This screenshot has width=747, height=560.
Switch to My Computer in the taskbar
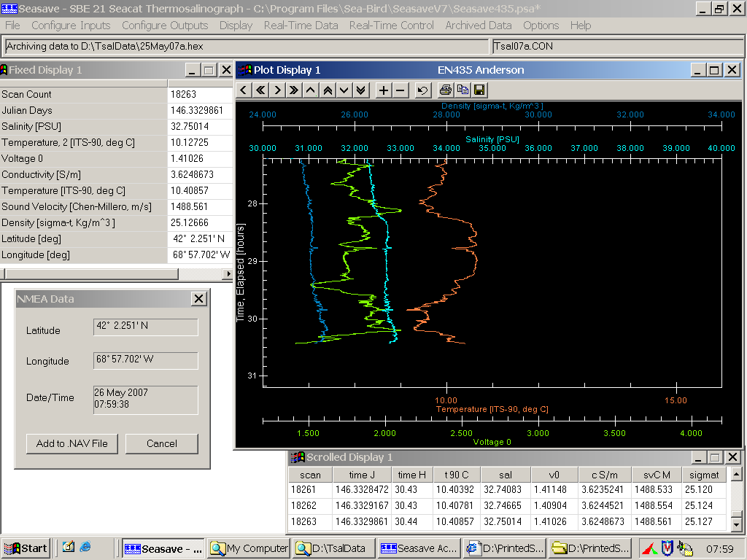[249, 548]
